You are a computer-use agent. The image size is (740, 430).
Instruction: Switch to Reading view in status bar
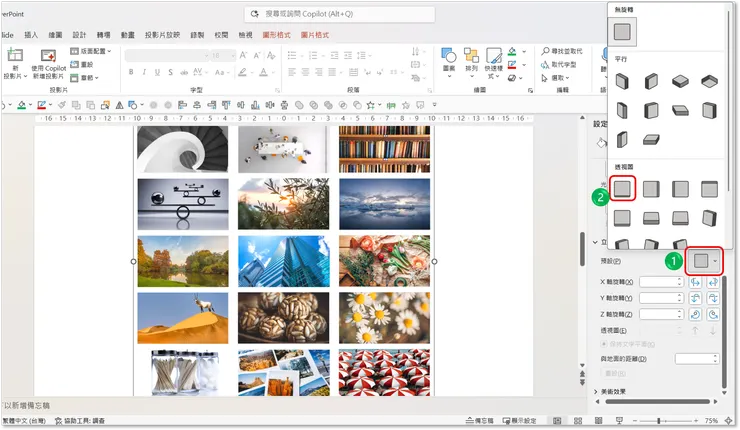[598, 421]
